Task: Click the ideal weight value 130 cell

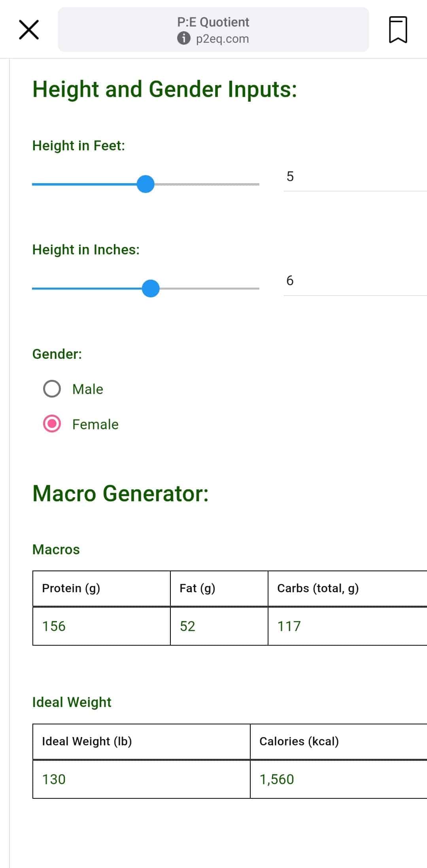Action: [142, 779]
